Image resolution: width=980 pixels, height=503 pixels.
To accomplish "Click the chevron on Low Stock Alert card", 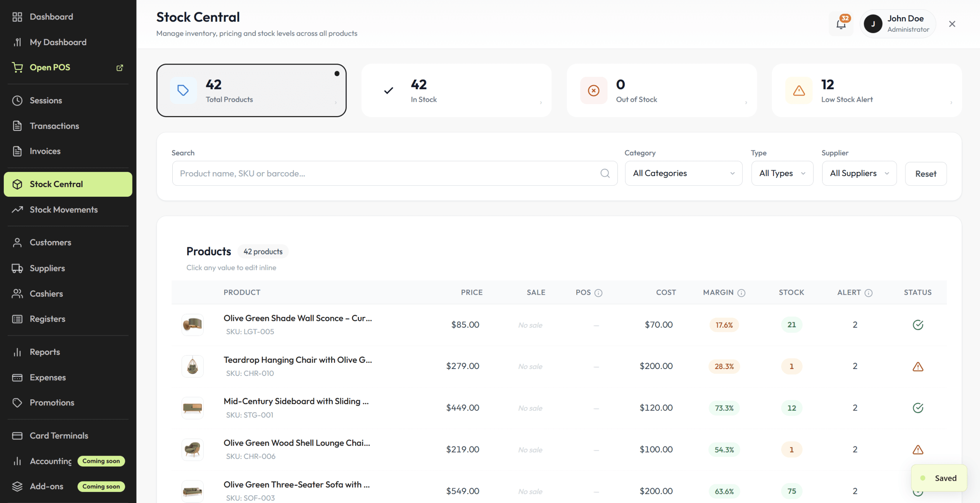I will coord(951,103).
